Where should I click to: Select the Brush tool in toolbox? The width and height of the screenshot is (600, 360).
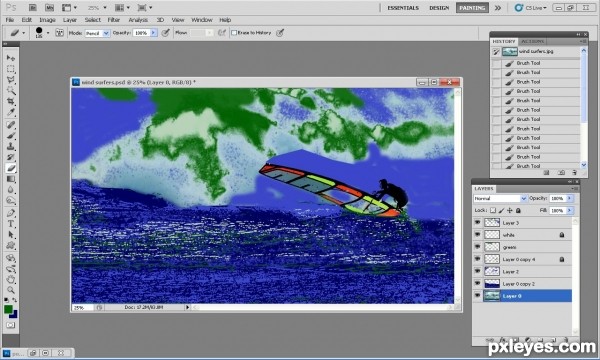click(11, 135)
